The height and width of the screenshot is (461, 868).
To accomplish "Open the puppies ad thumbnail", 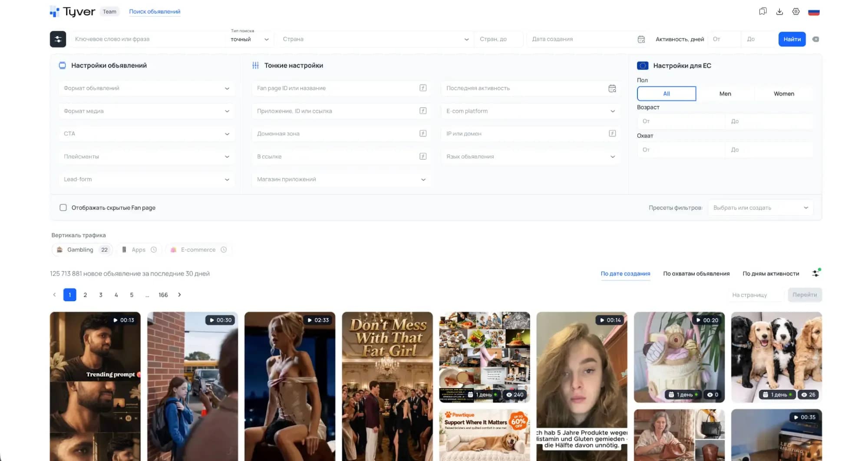I will (x=776, y=357).
